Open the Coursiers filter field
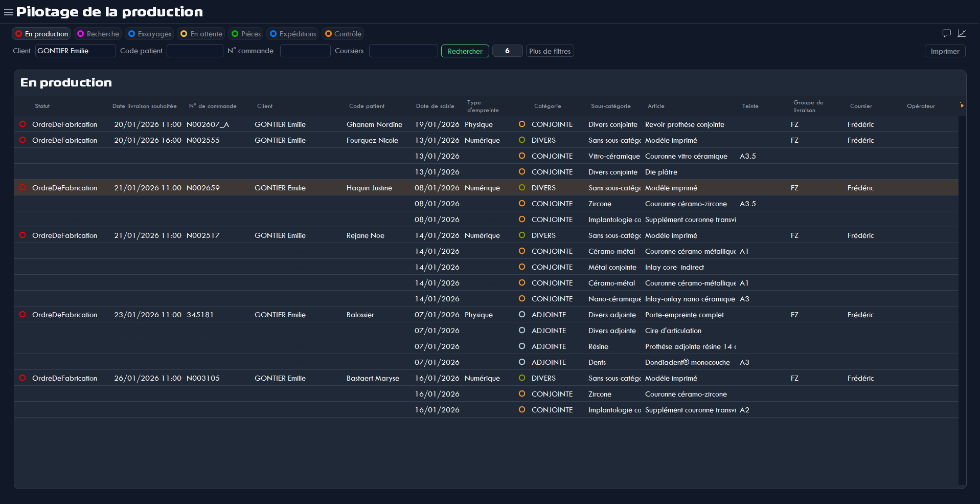980x504 pixels. (403, 51)
